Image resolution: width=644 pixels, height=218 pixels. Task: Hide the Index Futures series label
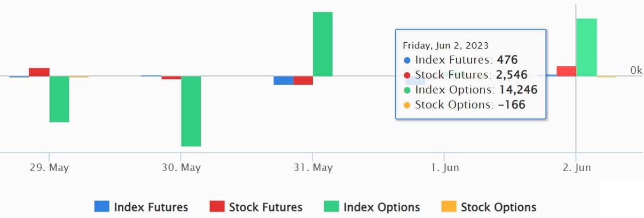coord(151,207)
